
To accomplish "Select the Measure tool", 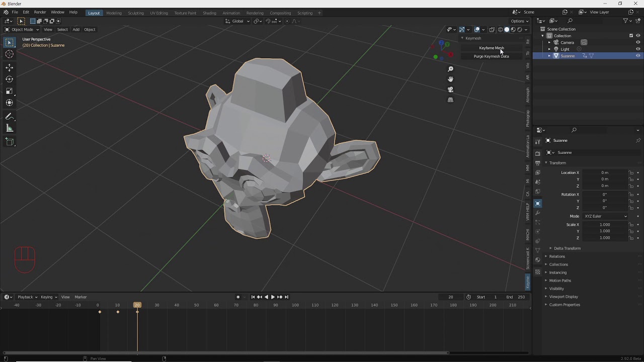I will tap(9, 129).
